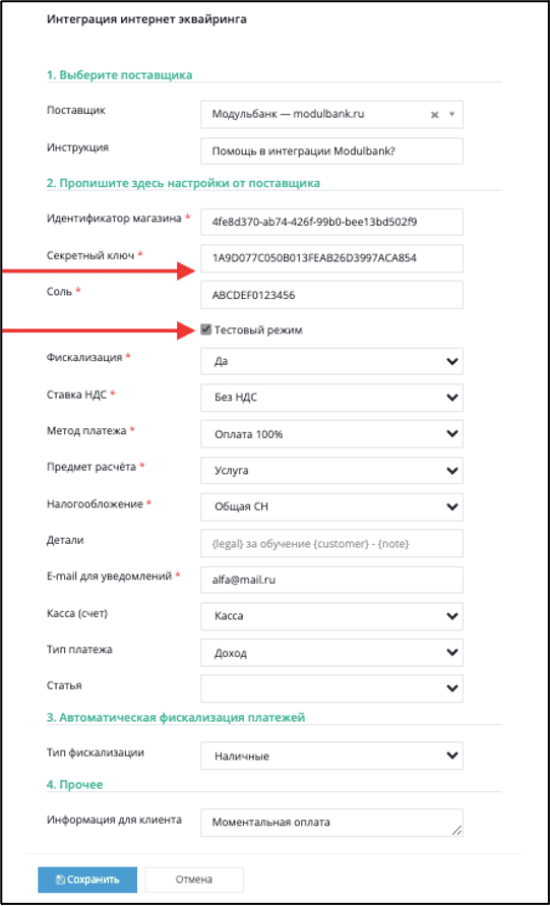Click the Отмена button

coord(194,880)
